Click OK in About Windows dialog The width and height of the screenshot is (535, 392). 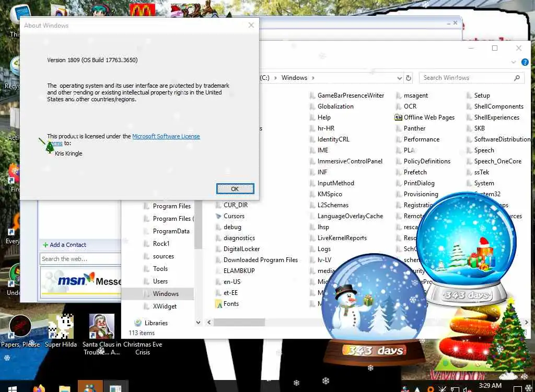tap(235, 189)
